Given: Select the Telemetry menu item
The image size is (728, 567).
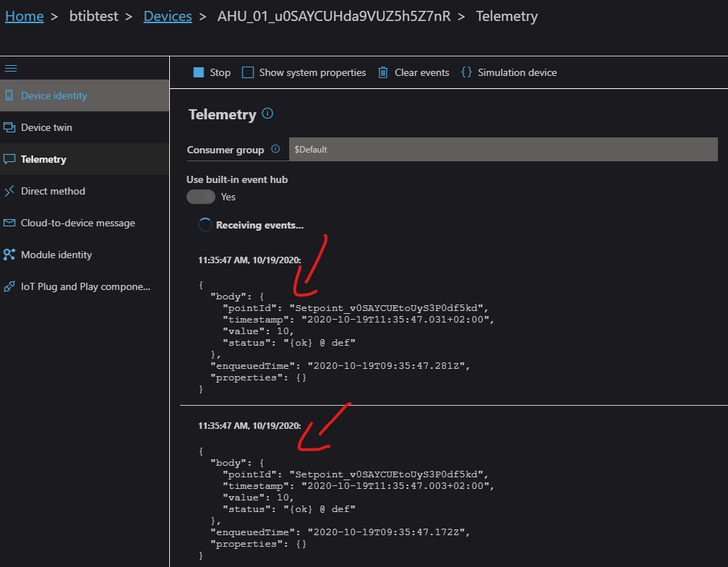Looking at the screenshot, I should tap(43, 159).
